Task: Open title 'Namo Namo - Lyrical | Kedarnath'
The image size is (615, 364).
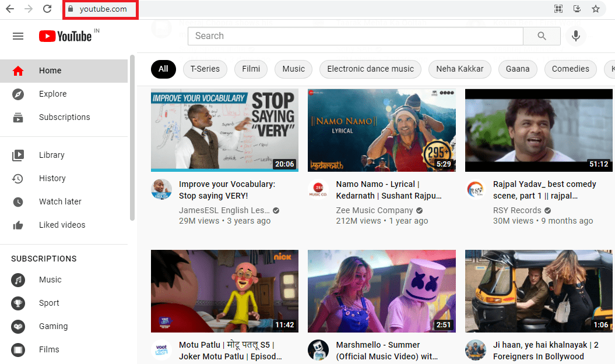Action: (389, 190)
